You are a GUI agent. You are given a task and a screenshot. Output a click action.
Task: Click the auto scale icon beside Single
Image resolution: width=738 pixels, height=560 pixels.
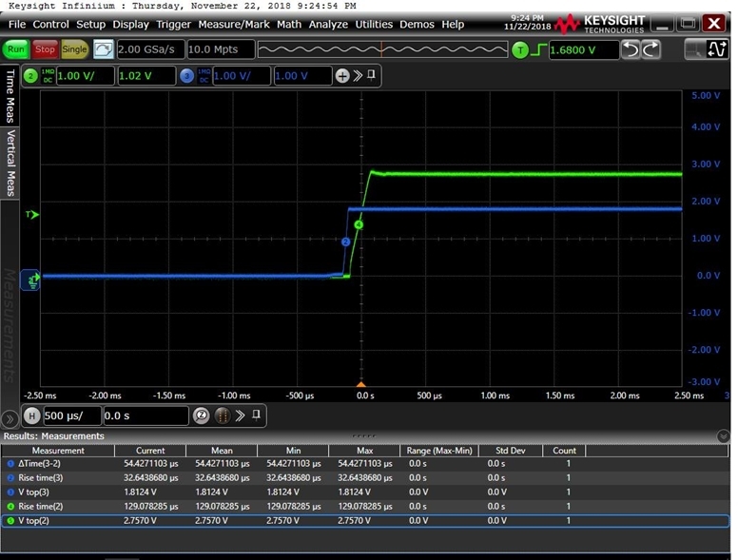pos(103,49)
